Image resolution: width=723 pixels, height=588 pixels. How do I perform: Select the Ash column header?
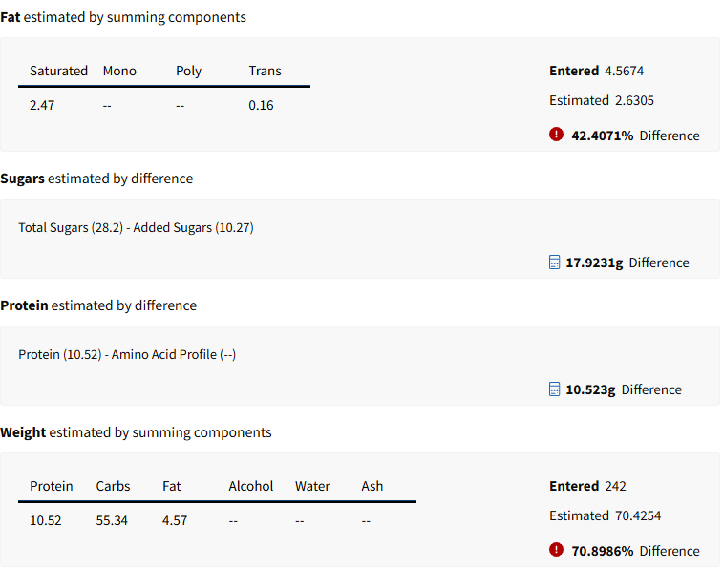coord(372,486)
